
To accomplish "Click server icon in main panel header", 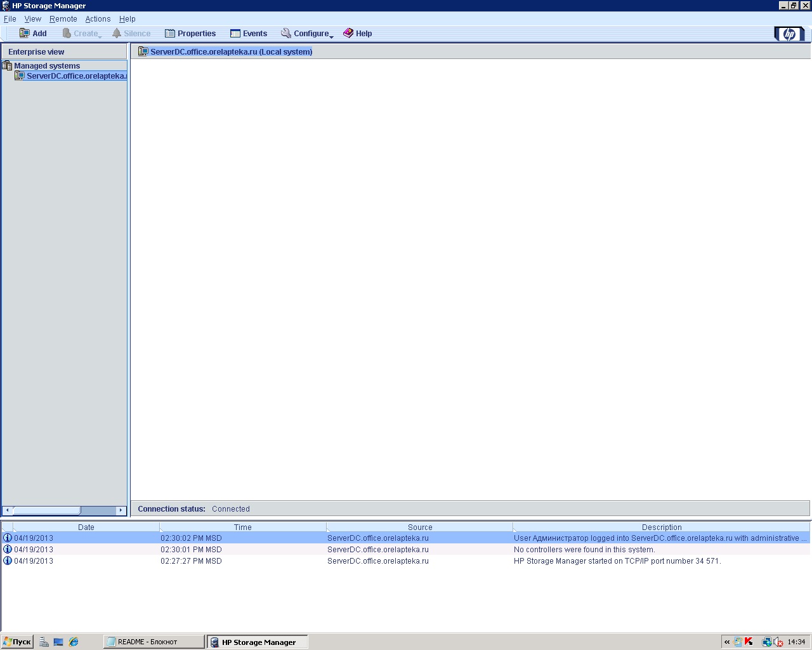I will (144, 51).
